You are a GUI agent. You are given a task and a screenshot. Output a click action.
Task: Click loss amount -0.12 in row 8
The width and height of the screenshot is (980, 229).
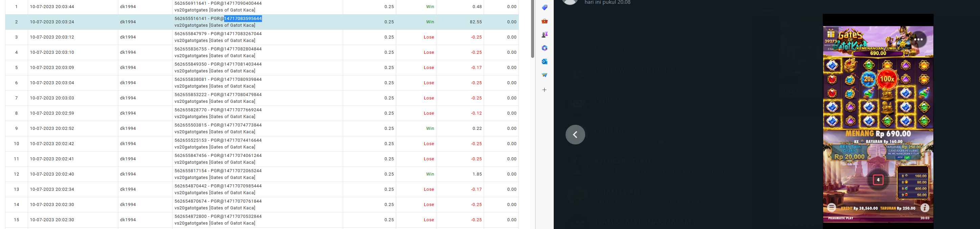476,113
